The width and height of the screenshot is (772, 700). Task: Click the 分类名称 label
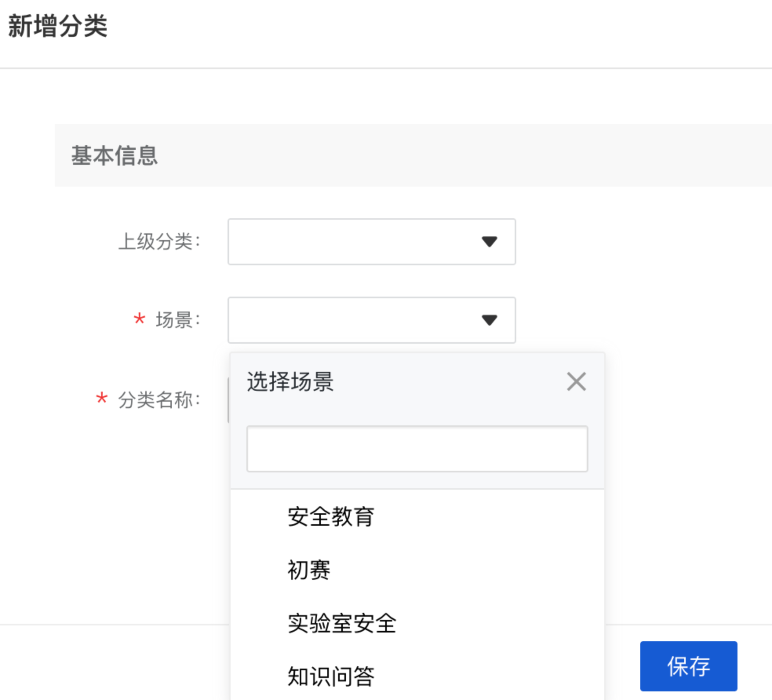[x=159, y=400]
